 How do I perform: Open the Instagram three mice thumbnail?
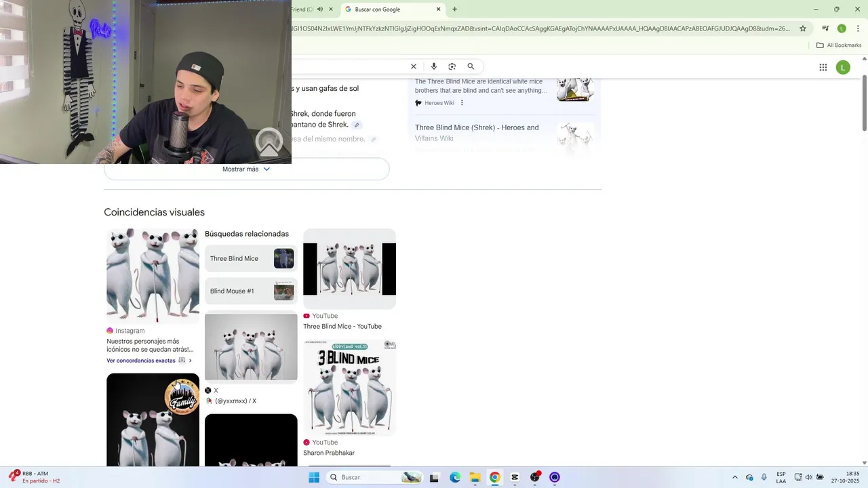pos(153,276)
